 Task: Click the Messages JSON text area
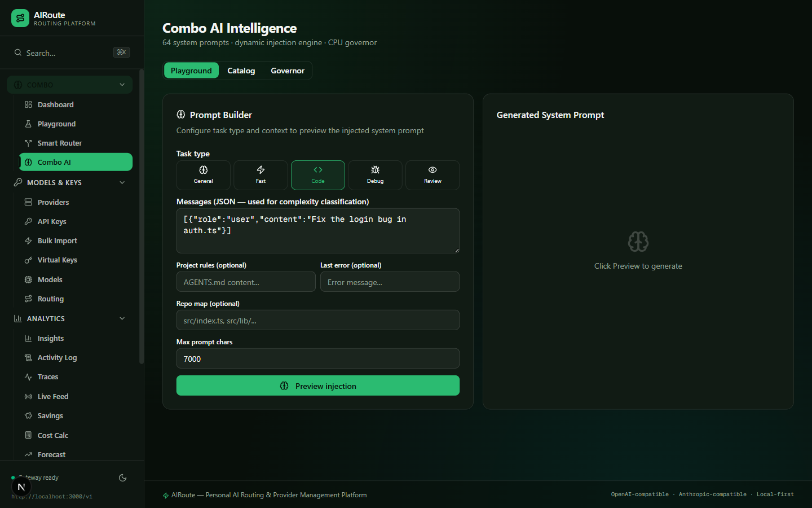[318, 231]
